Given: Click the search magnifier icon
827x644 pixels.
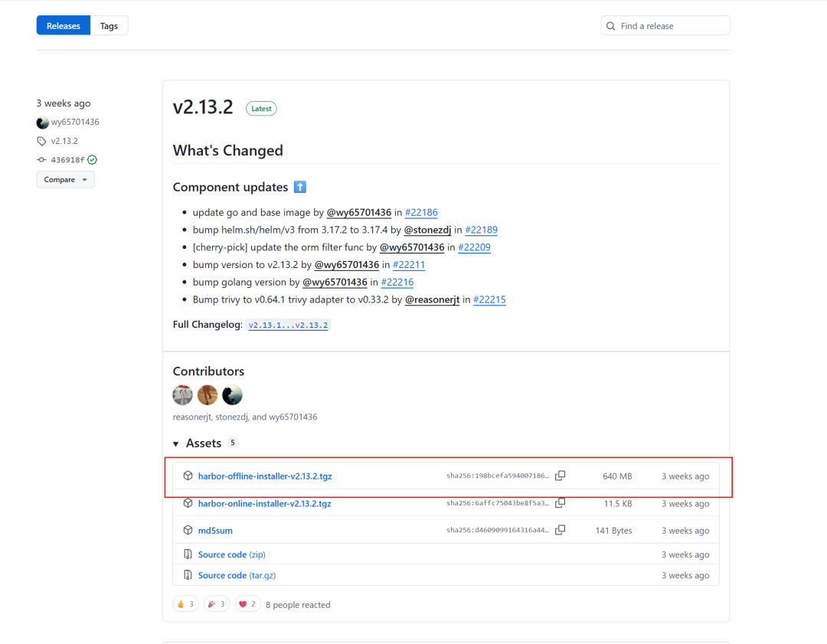Looking at the screenshot, I should tap(611, 26).
